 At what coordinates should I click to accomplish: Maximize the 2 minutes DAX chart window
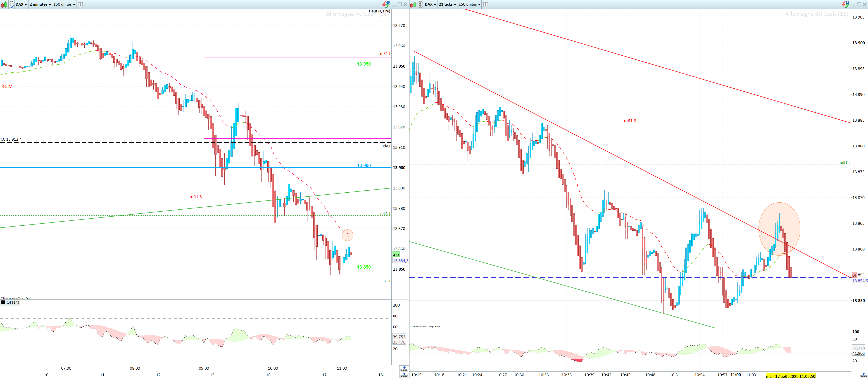pyautogui.click(x=400, y=4)
